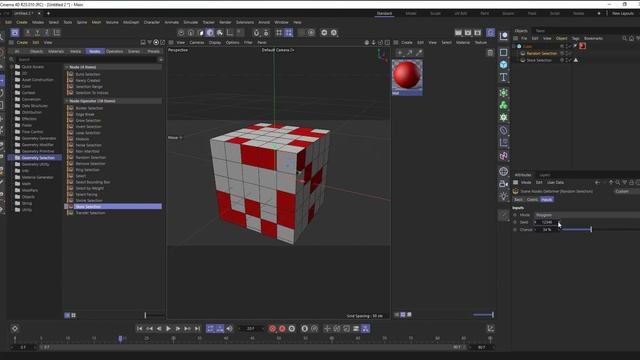This screenshot has width=640, height=360.
Task: Select the Text spline tool icon
Action: (x=503, y=78)
